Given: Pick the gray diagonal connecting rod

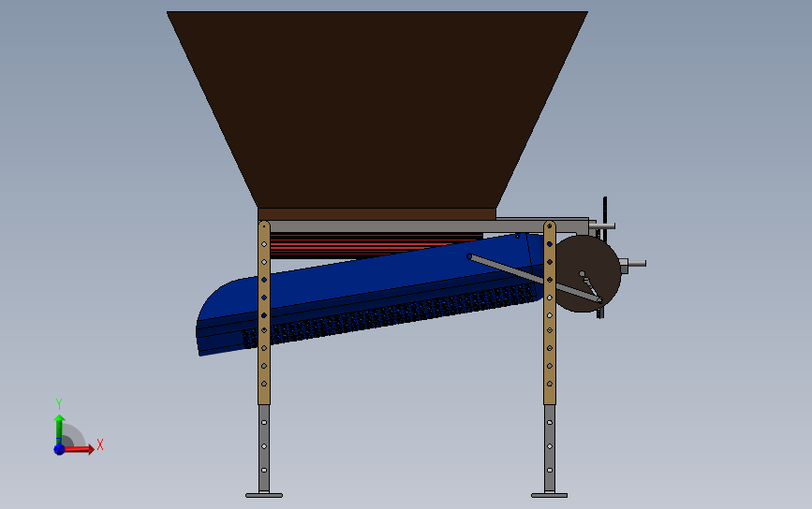Looking at the screenshot, I should [x=535, y=278].
